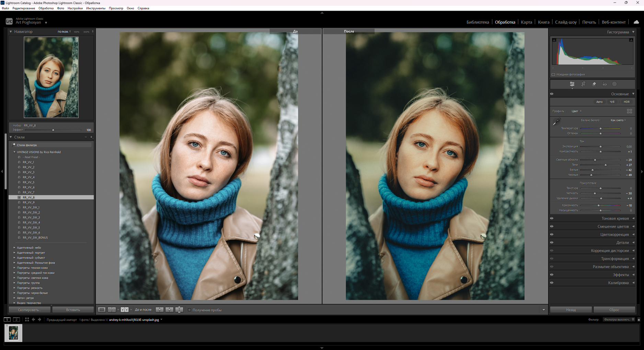Expand the Адаптивный: портрет preset group

(x=14, y=253)
